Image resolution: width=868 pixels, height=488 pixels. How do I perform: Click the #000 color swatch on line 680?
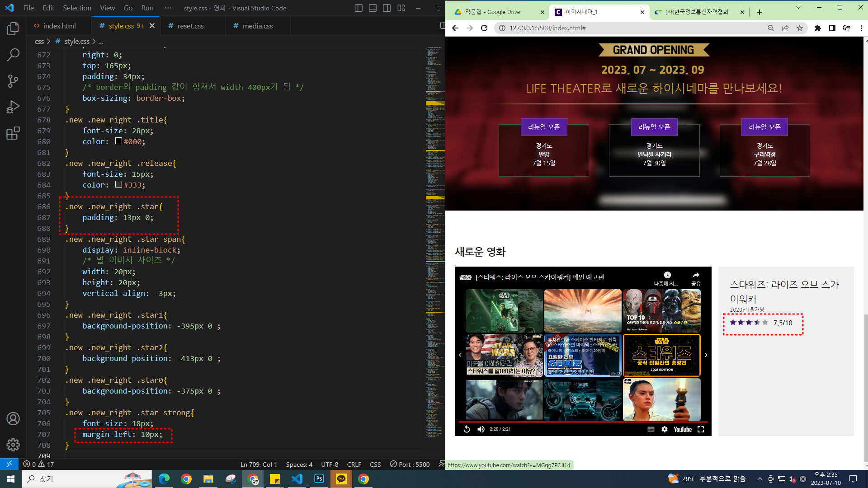point(118,141)
